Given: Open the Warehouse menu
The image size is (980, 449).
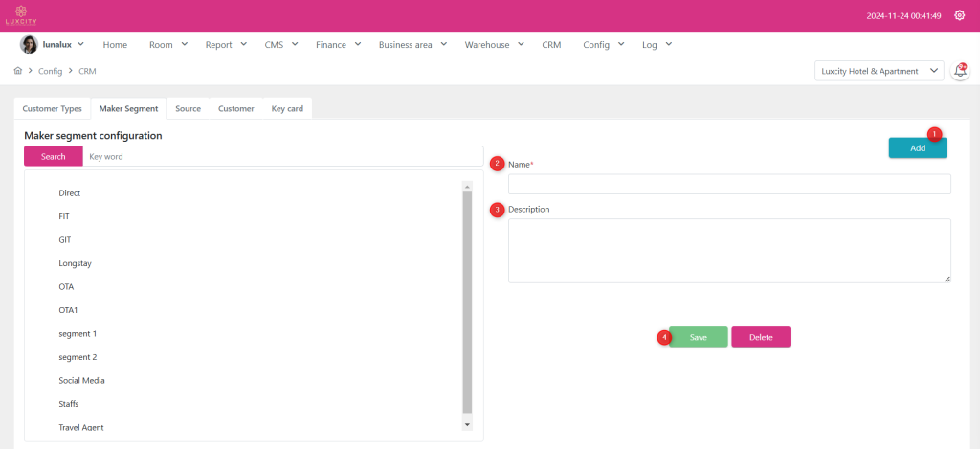Looking at the screenshot, I should [494, 44].
